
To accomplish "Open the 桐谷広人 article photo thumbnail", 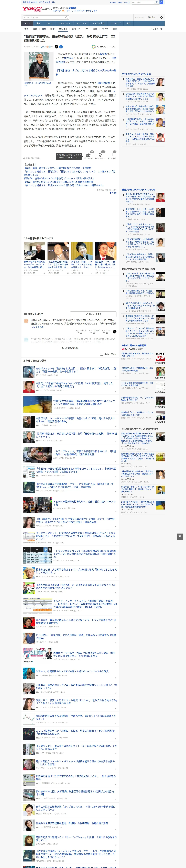I will click(39, 66).
